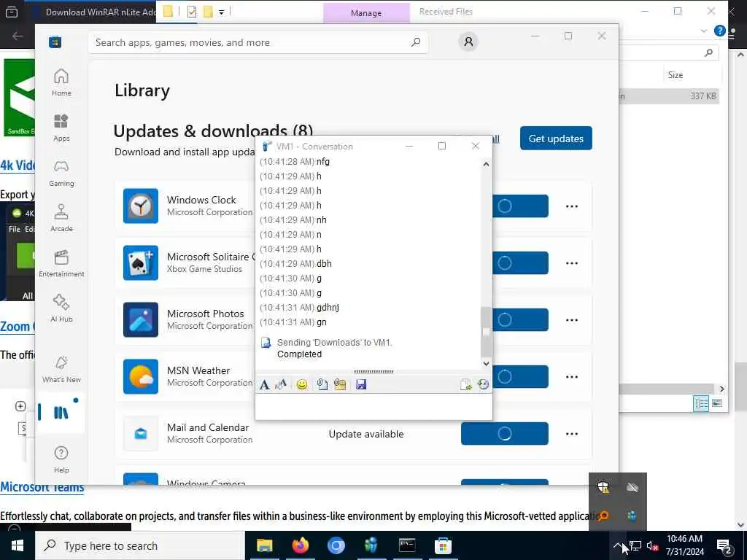Viewport: 747px width, 560px height.
Task: Click the Store search magnifier icon
Action: [415, 42]
